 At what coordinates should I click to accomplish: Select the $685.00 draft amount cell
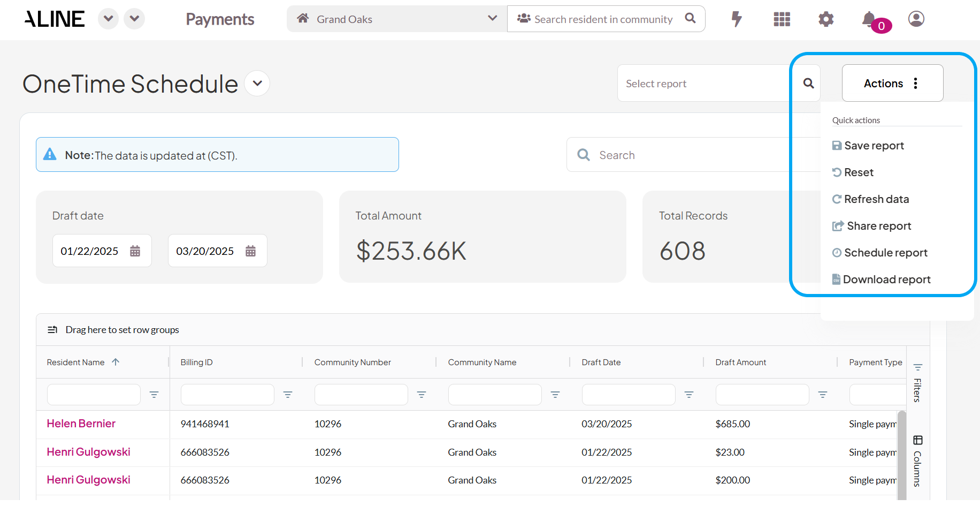(x=732, y=424)
